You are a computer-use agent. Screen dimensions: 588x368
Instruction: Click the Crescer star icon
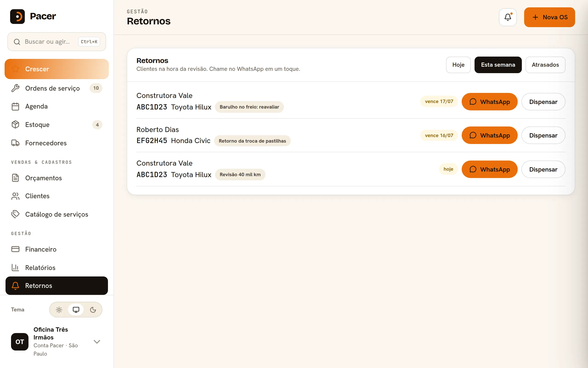tap(15, 69)
